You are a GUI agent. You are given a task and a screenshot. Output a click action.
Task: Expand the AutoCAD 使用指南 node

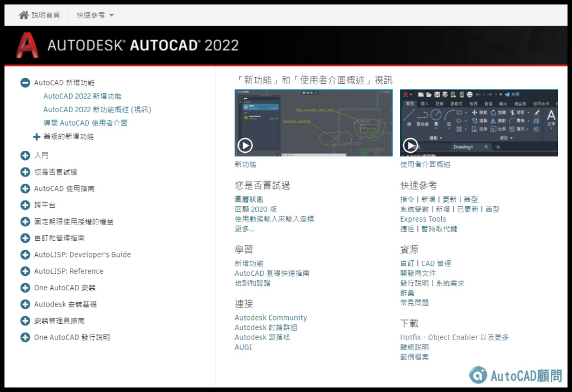(x=25, y=189)
